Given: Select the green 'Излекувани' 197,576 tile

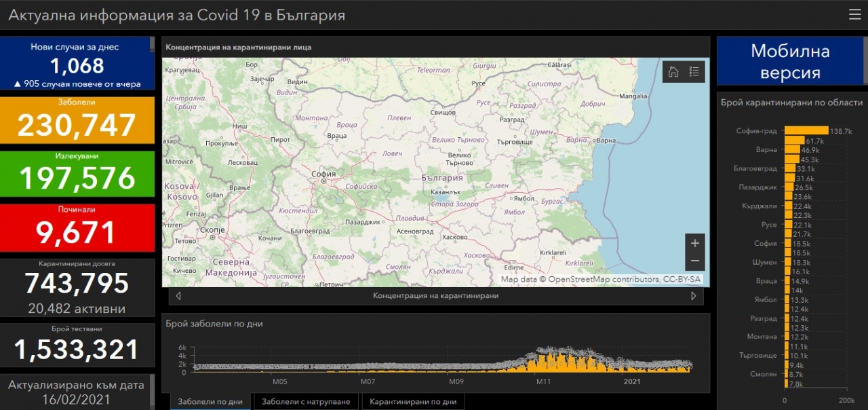Looking at the screenshot, I should tap(77, 174).
